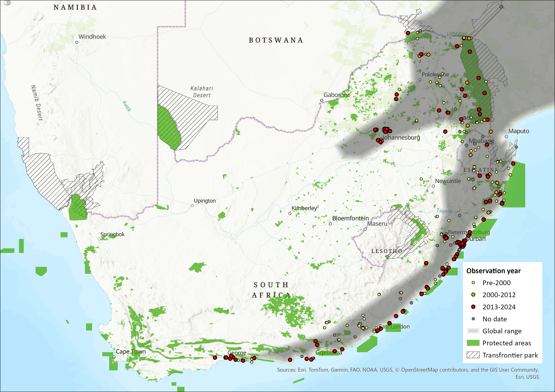Click the Windhoek city marker circle

pyautogui.click(x=77, y=42)
